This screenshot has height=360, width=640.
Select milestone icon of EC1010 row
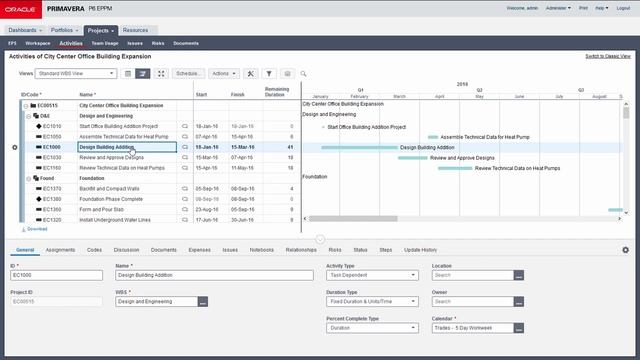coord(39,127)
